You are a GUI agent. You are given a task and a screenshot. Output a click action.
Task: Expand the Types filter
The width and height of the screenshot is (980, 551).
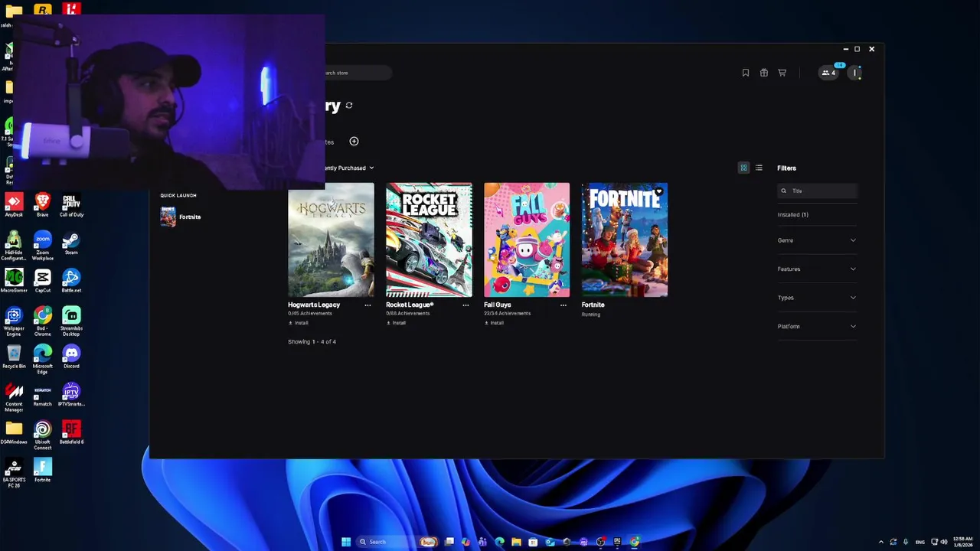coord(817,298)
